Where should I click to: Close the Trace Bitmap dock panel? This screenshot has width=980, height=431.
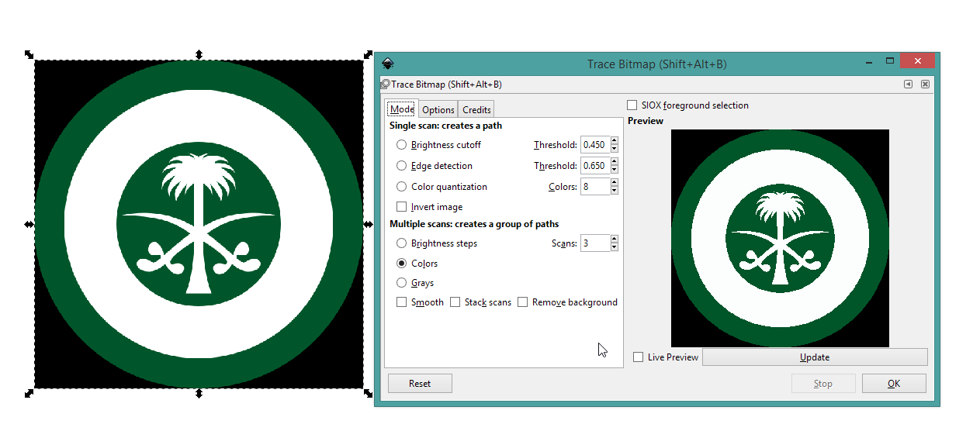click(925, 84)
